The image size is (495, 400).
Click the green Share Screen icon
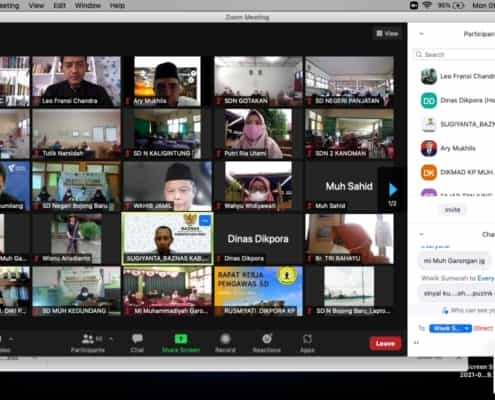point(181,339)
